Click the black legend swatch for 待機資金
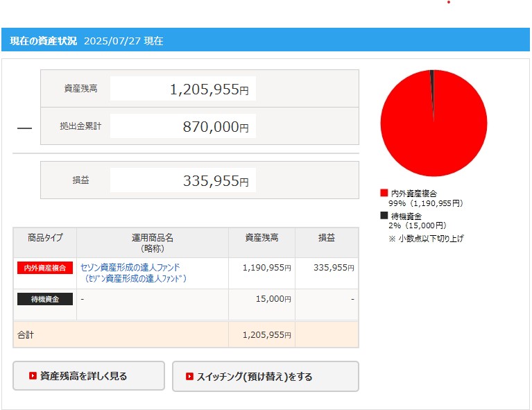The image size is (532, 410). pyautogui.click(x=384, y=216)
